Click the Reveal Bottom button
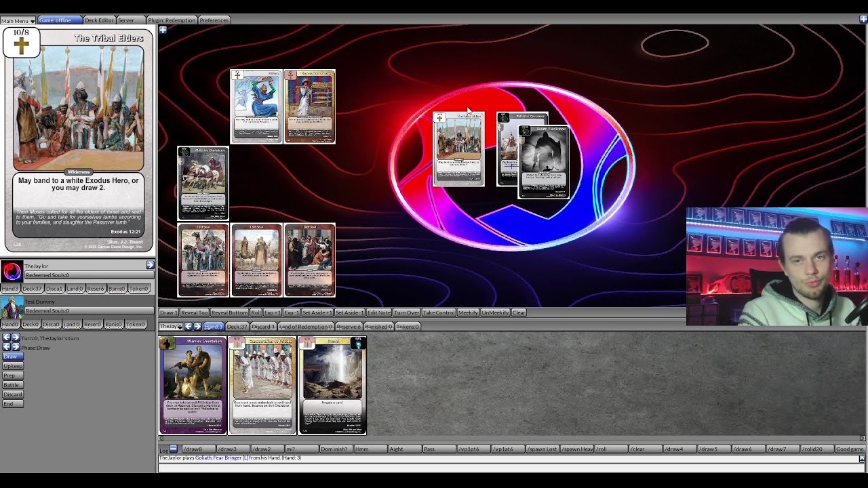 (229, 312)
